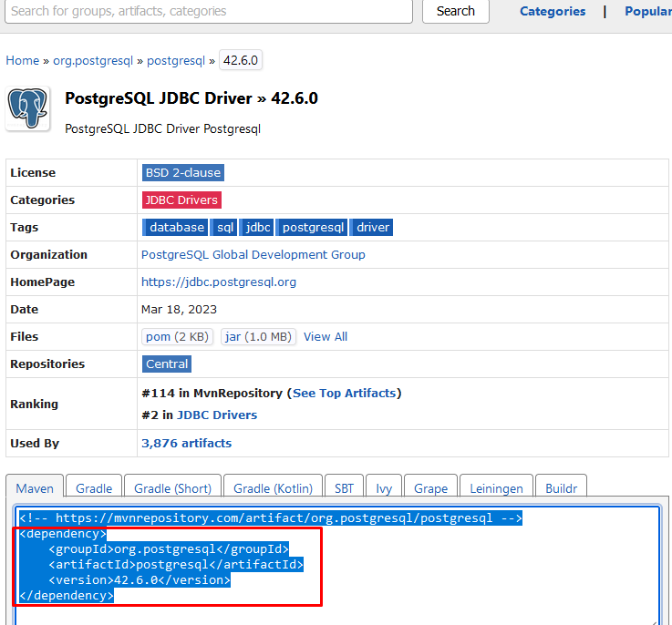Viewport: 672px width, 625px height.
Task: Switch to the Leiningen tab
Action: pyautogui.click(x=496, y=488)
